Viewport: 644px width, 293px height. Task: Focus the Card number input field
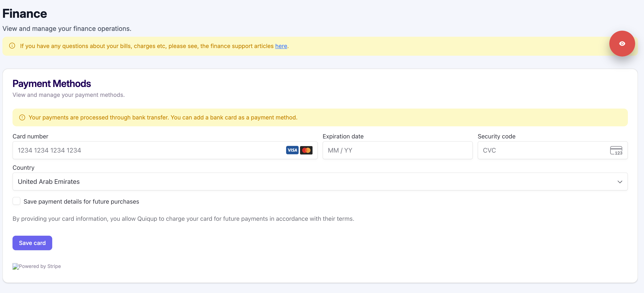[x=150, y=150]
